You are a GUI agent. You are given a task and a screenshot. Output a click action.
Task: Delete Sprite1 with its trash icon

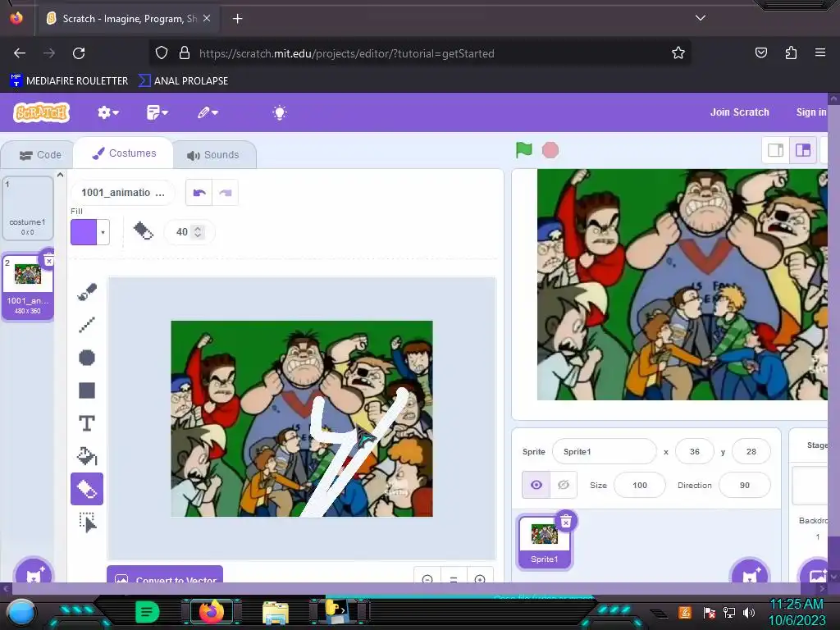566,521
